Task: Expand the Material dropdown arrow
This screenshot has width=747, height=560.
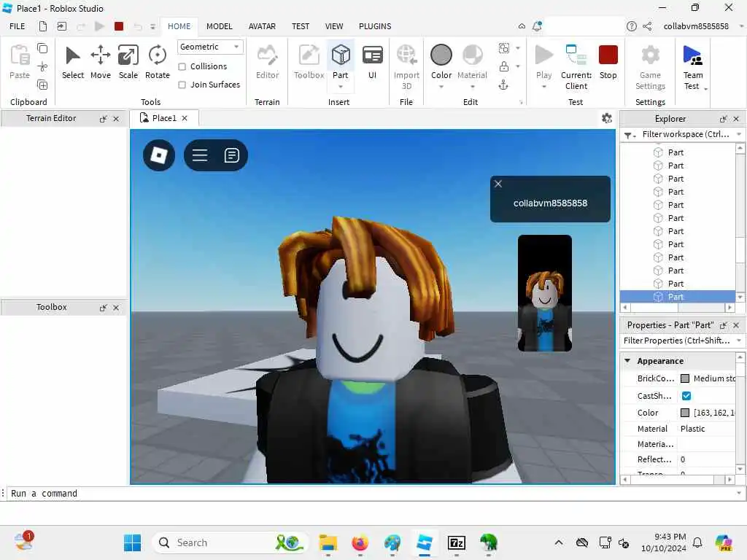Action: tap(473, 87)
